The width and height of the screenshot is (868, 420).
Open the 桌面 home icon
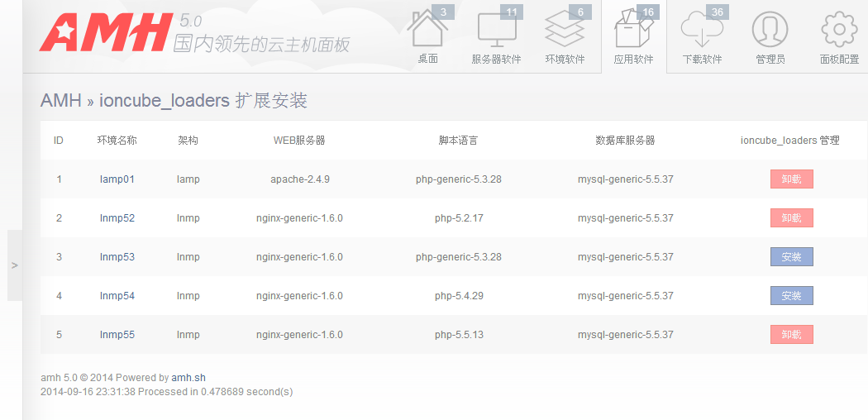pyautogui.click(x=427, y=31)
